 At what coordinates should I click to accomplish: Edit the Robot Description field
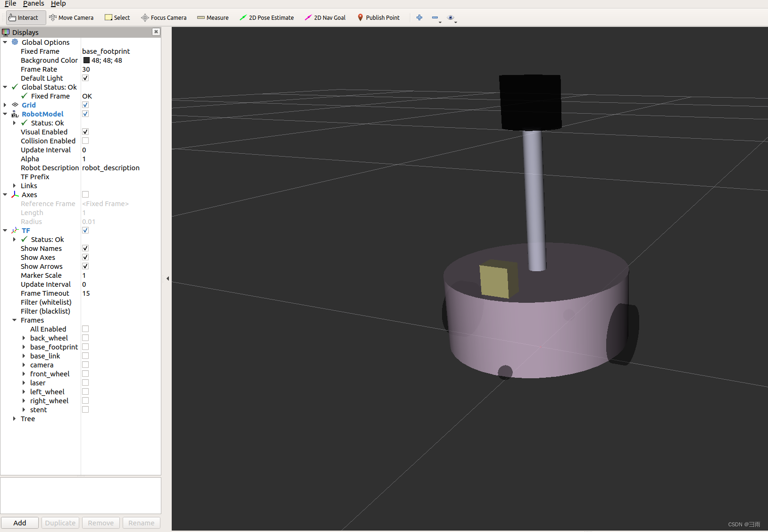pos(121,167)
